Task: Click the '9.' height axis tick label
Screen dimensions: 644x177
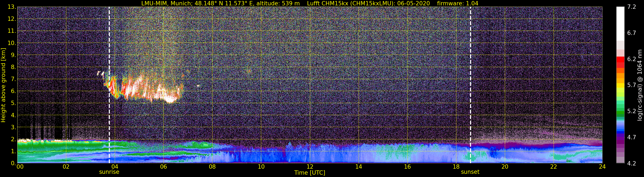Action: pos(13,55)
